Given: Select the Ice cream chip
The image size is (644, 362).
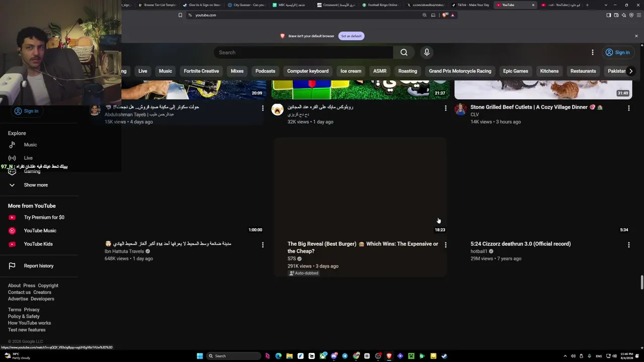Looking at the screenshot, I should click(x=351, y=71).
